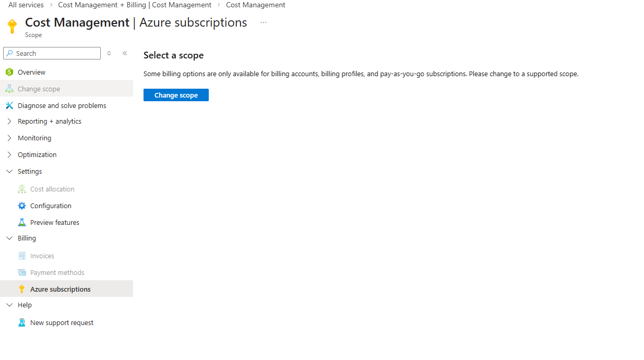This screenshot has height=360, width=644.
Task: Open New support request
Action: tap(66, 322)
